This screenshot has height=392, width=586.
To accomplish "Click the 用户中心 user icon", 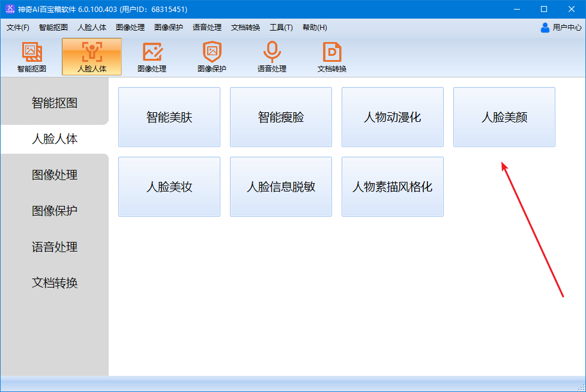I will [x=545, y=27].
